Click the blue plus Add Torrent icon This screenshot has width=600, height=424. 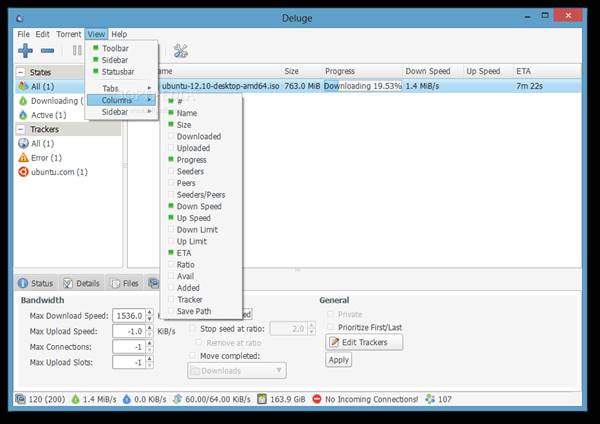click(x=26, y=51)
